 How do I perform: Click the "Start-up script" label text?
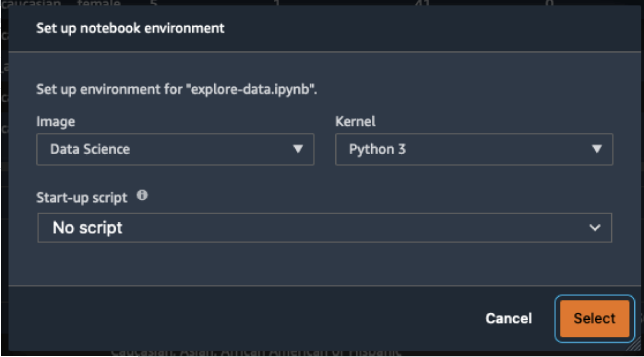[82, 198]
